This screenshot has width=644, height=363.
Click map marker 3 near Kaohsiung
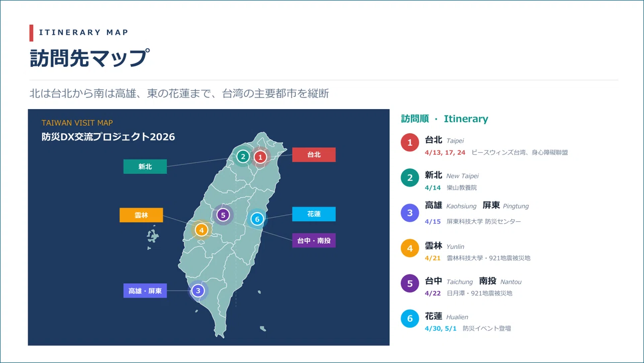[x=198, y=291]
